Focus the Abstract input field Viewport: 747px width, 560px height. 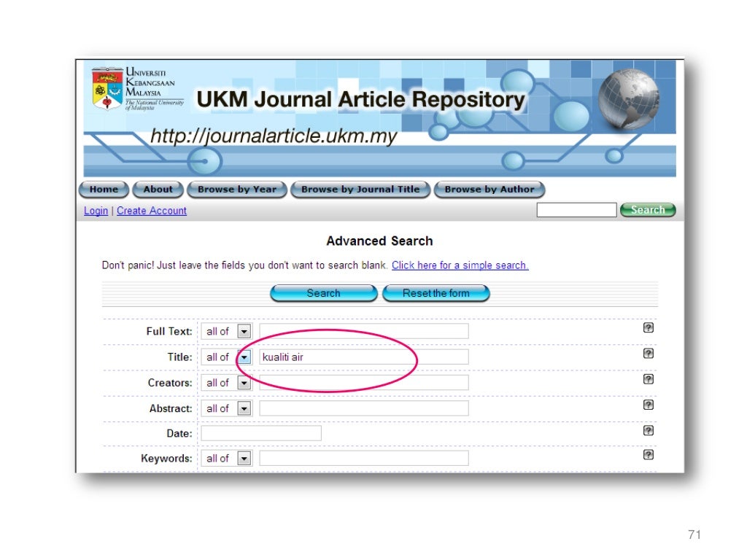click(364, 408)
